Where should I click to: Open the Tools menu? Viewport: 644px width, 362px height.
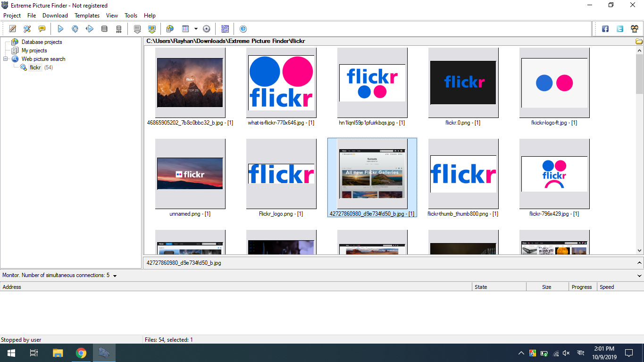coord(131,16)
